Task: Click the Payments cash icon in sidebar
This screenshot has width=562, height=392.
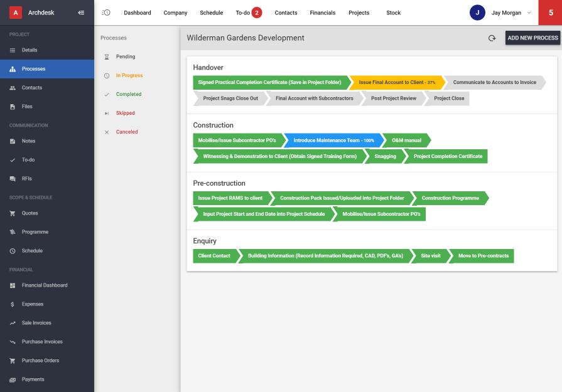Action: tap(13, 379)
